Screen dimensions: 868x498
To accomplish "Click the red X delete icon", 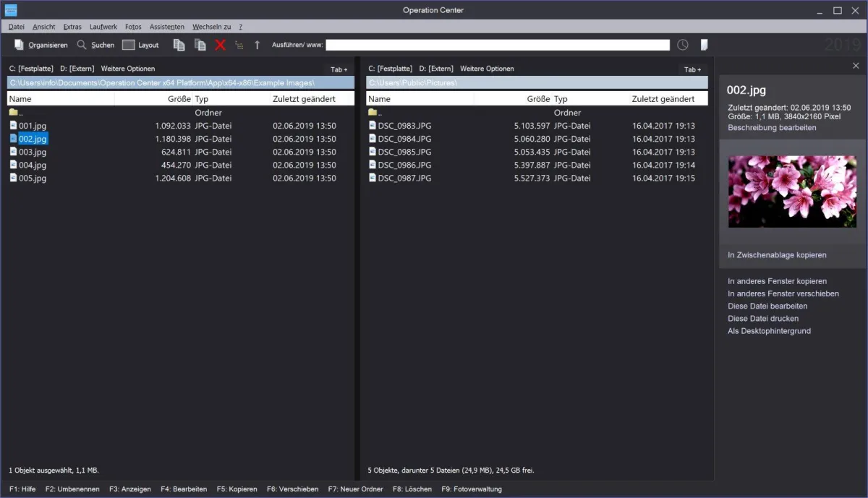I will [221, 45].
